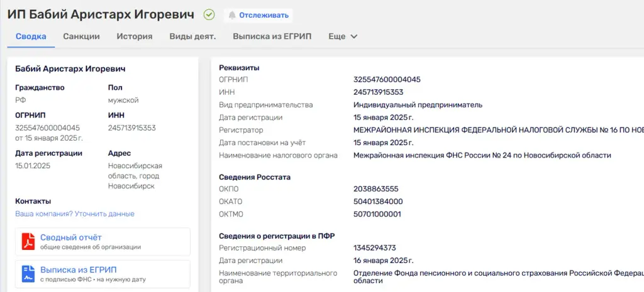Select the Выписка из ЕГРИП tab
The width and height of the screenshot is (644, 292).
pos(272,36)
